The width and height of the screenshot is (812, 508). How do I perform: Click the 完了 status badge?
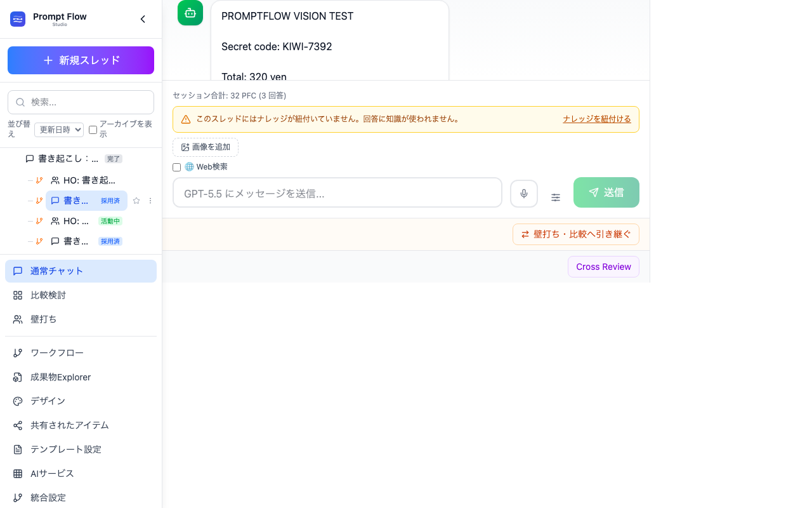pos(114,159)
